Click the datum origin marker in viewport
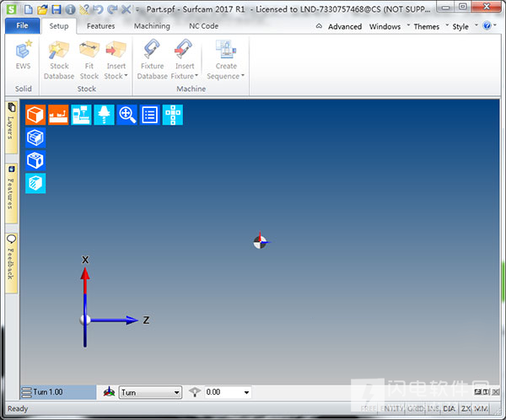The height and width of the screenshot is (420, 506). (260, 242)
